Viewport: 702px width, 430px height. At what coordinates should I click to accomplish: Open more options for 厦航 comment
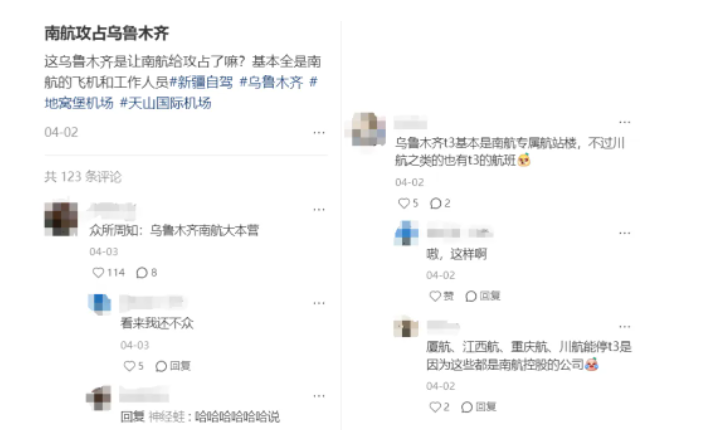[x=625, y=327]
